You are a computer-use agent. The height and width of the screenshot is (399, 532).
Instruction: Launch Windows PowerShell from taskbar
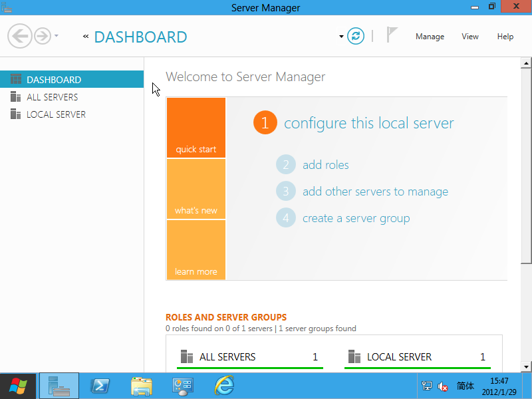point(100,386)
